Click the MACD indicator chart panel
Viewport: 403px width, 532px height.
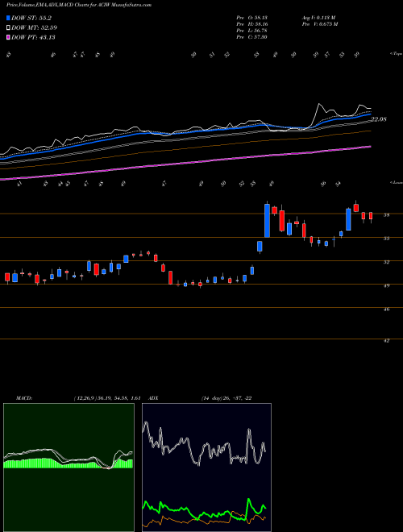click(69, 468)
